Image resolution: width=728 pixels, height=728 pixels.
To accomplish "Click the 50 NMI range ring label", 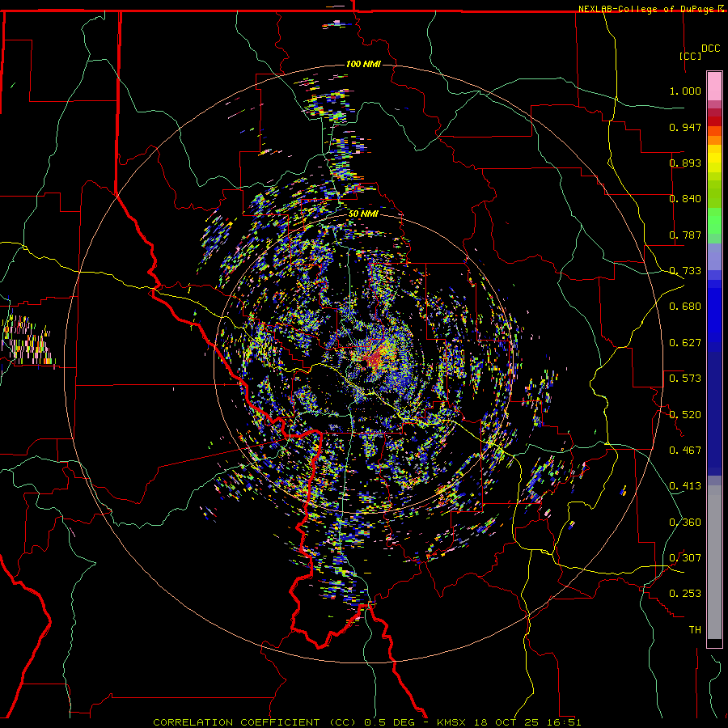I will 363,214.
